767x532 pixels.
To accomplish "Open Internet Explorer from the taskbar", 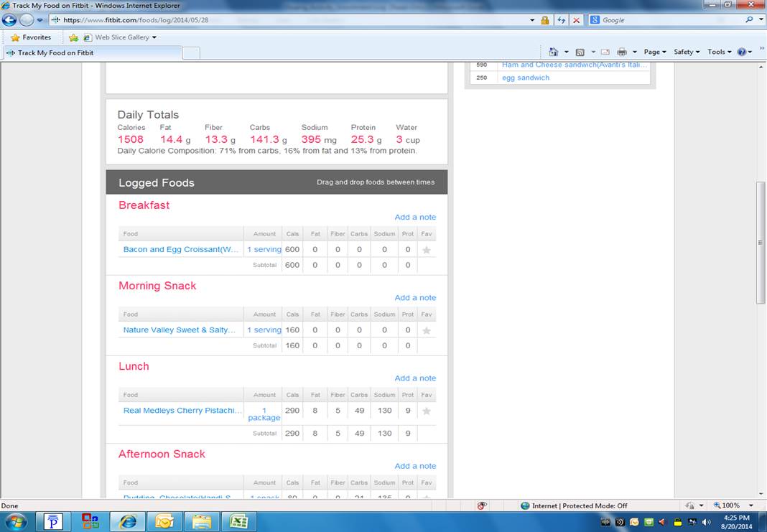I will 128,522.
